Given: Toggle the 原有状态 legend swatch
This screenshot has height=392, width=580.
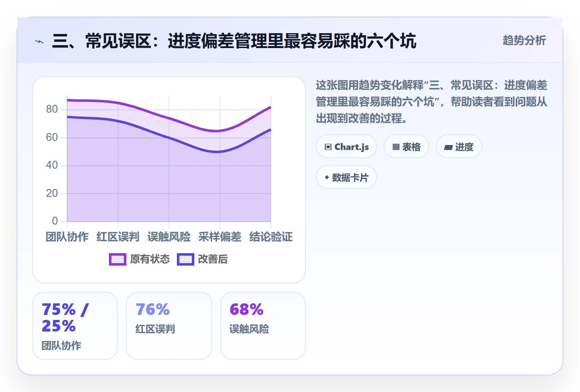Looking at the screenshot, I should [x=118, y=259].
